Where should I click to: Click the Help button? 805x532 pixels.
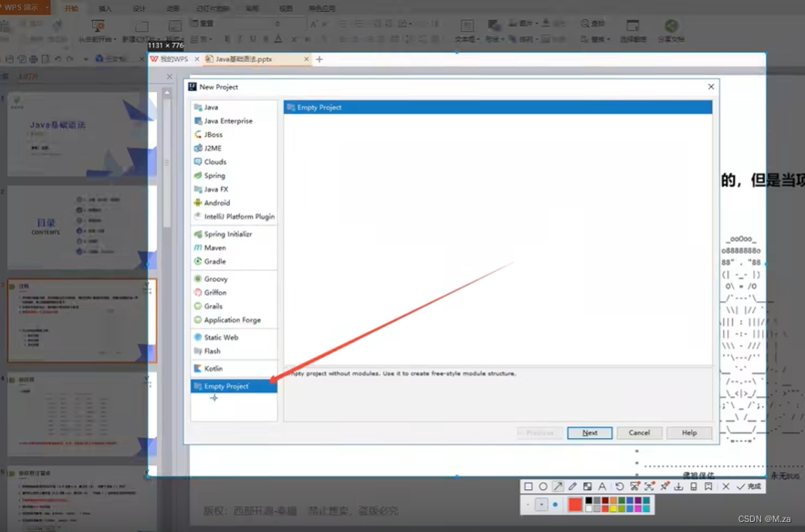[x=689, y=433]
